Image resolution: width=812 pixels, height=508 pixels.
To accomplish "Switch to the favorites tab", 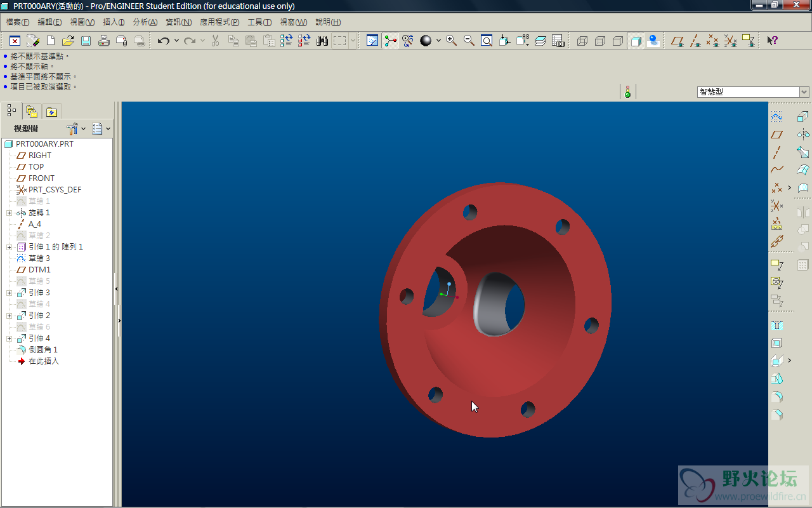I will point(51,111).
